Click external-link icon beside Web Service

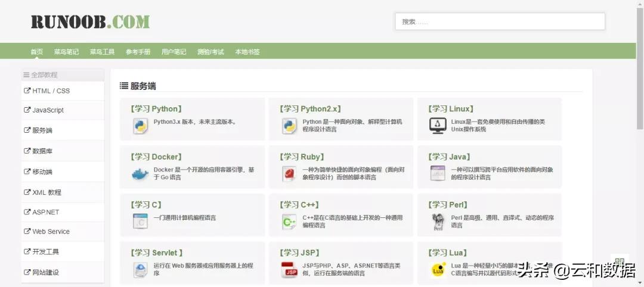(x=27, y=231)
